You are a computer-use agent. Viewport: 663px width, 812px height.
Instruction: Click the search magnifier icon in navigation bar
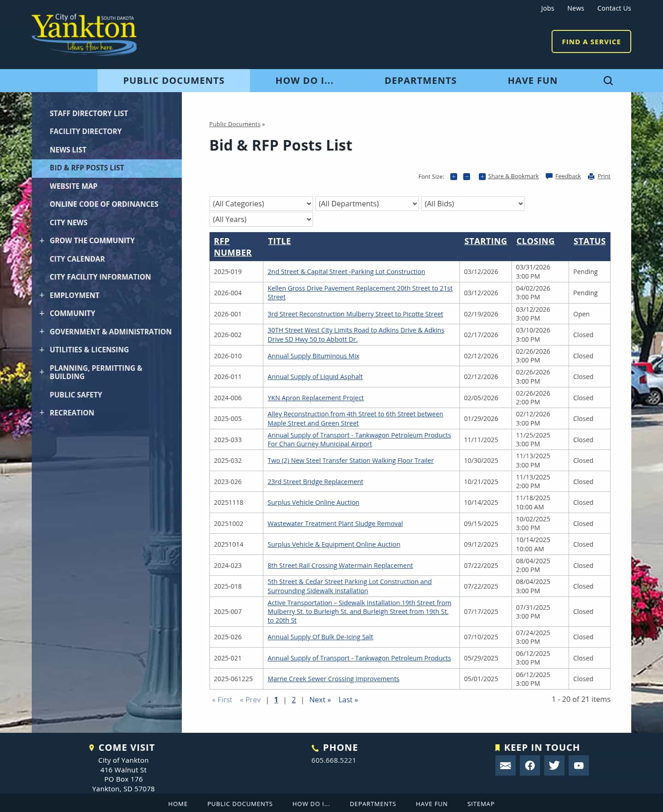click(x=608, y=81)
